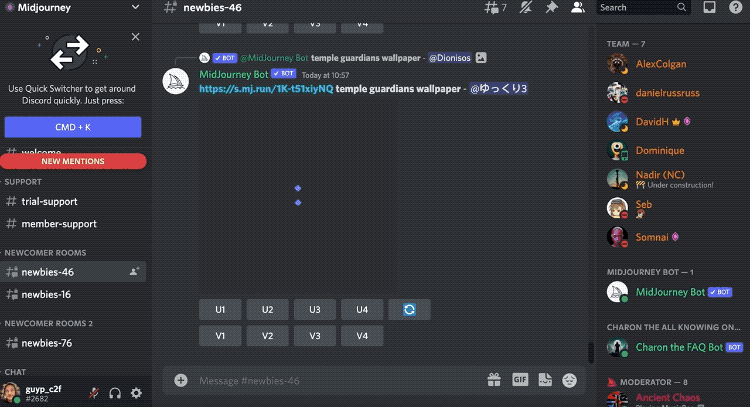Open the emoji picker

pos(569,380)
